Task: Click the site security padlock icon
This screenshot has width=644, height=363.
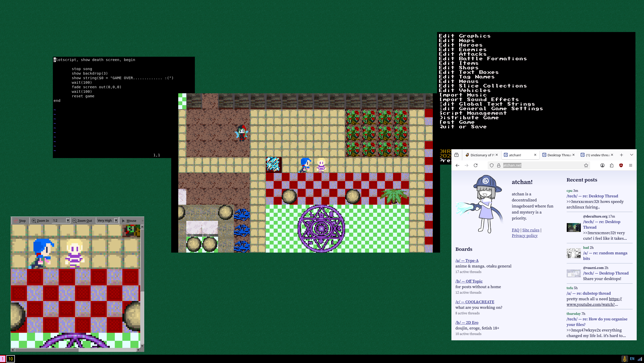Action: (x=498, y=165)
